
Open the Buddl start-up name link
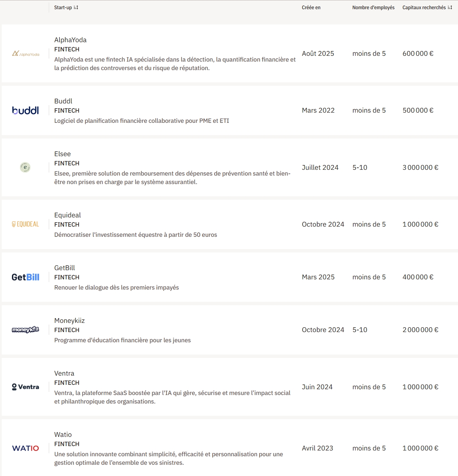coord(63,101)
